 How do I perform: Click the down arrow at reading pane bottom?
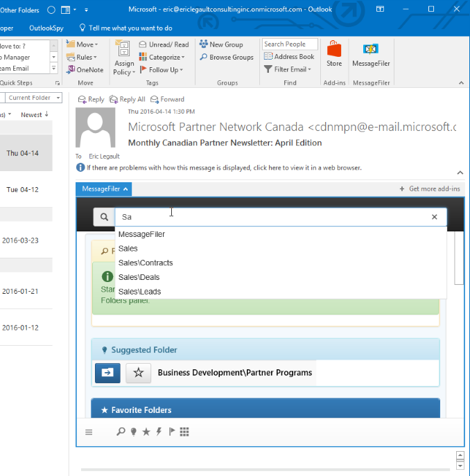(x=460, y=466)
